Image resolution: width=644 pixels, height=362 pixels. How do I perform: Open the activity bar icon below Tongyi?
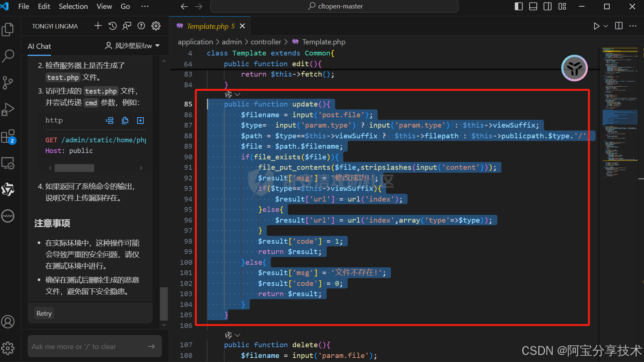point(8,216)
